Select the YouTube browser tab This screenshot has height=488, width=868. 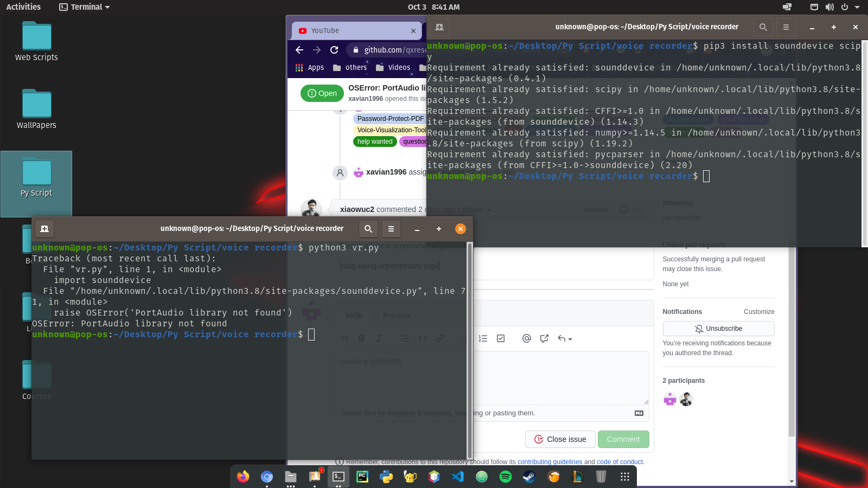pyautogui.click(x=357, y=31)
